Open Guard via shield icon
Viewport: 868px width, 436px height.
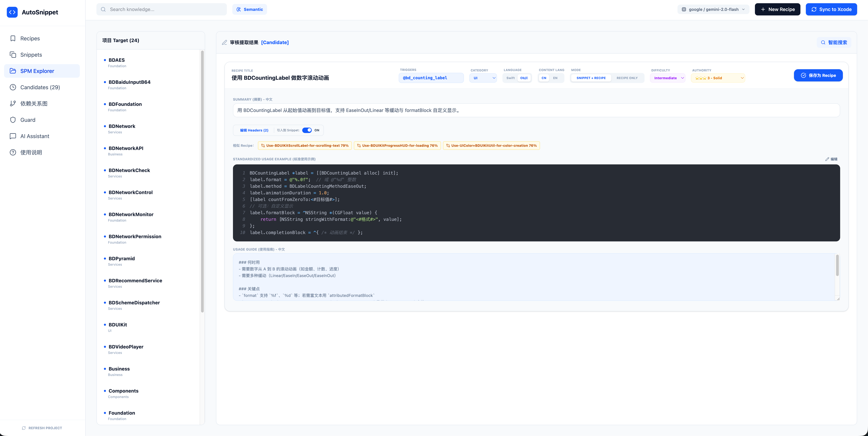click(13, 120)
